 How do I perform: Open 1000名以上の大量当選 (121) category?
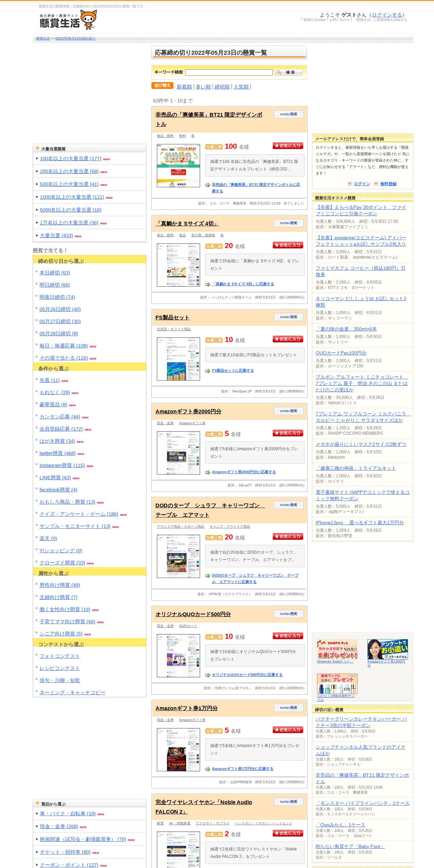[72, 197]
